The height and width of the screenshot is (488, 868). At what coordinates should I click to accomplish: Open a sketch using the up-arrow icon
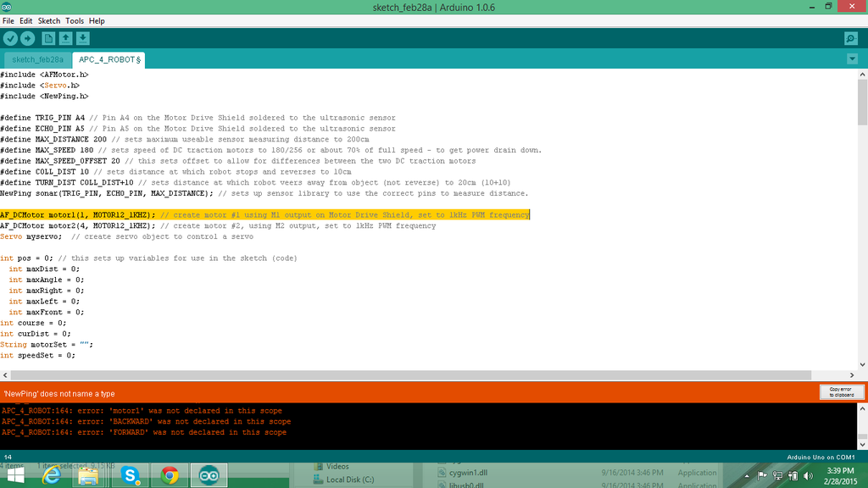click(65, 38)
